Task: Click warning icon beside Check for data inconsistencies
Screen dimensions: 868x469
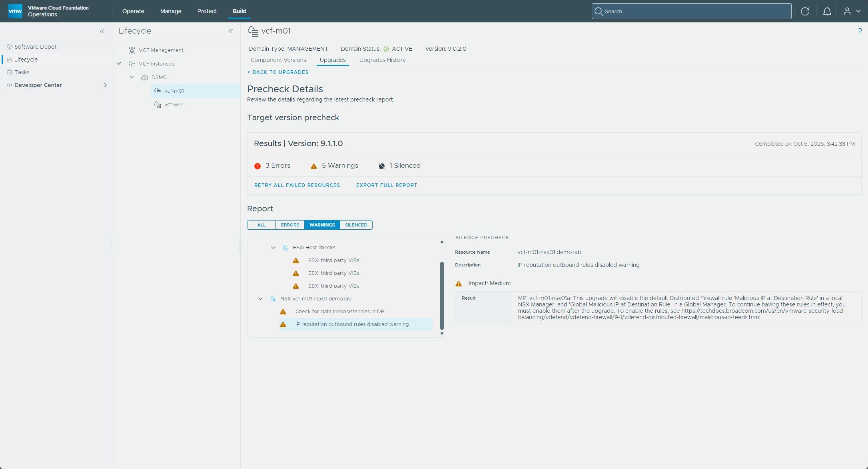Action: coord(283,312)
